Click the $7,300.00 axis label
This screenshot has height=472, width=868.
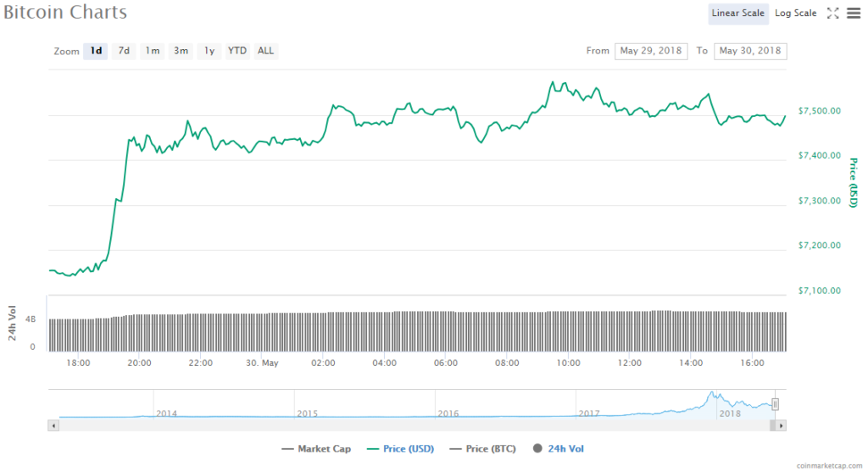pos(820,201)
